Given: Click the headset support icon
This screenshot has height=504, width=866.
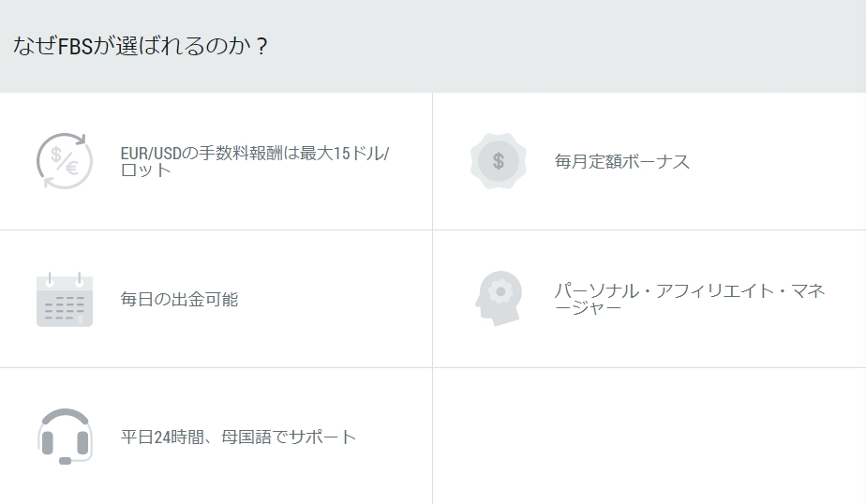Looking at the screenshot, I should coord(65,437).
